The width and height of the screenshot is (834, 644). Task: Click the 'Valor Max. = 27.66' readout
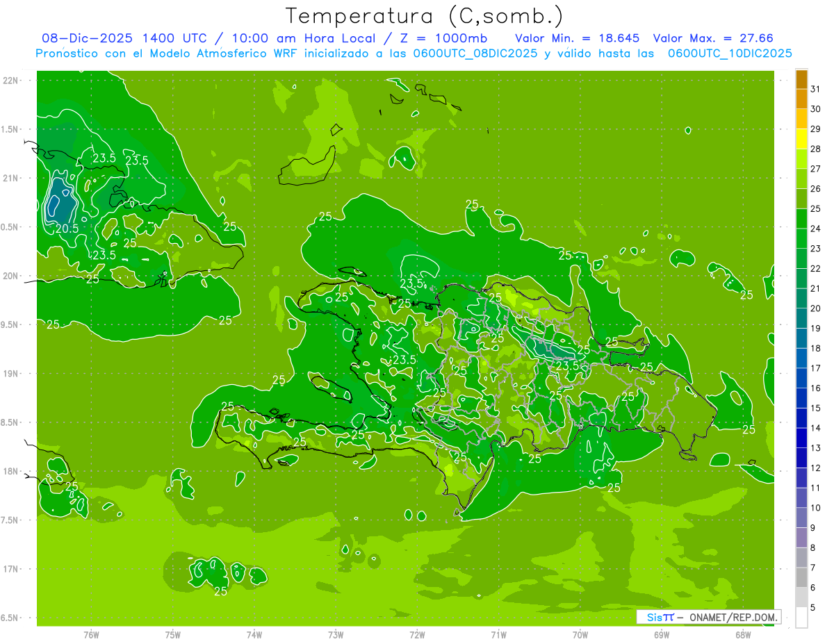pos(714,38)
